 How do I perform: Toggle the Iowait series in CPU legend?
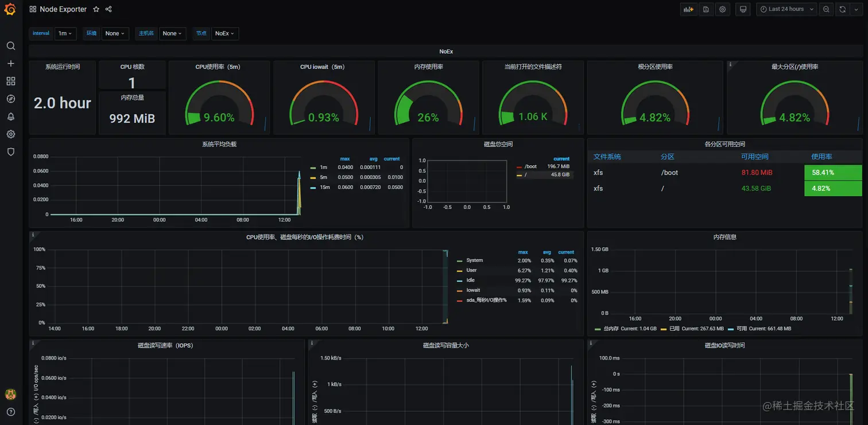(x=473, y=290)
